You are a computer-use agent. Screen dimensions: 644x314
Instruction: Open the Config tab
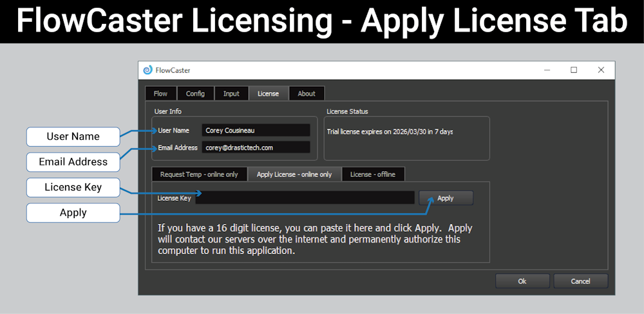(x=195, y=93)
